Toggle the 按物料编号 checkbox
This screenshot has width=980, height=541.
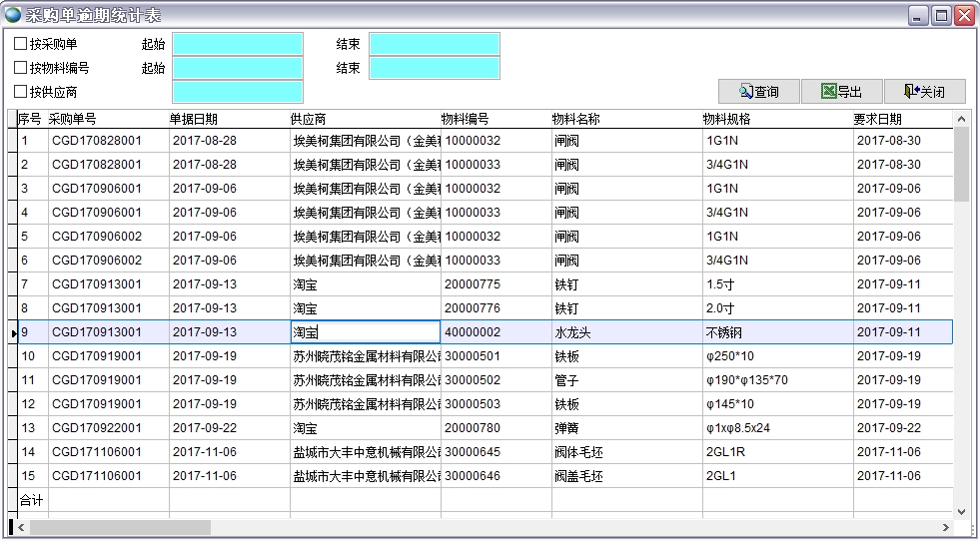point(21,68)
